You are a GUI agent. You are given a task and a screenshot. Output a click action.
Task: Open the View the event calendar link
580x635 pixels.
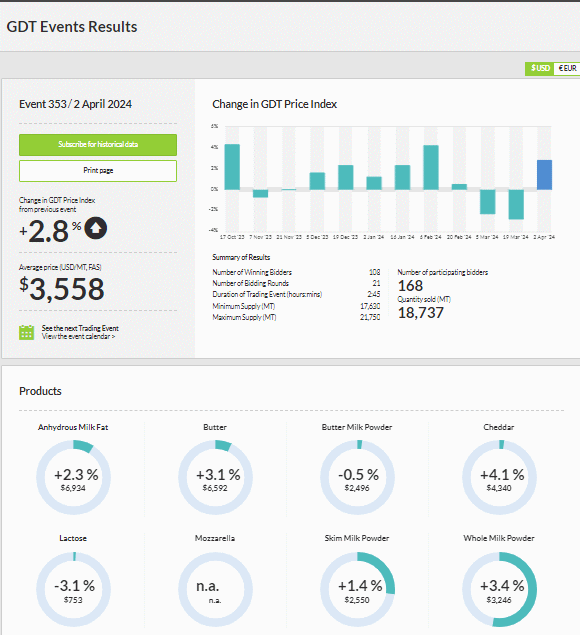[x=79, y=337]
